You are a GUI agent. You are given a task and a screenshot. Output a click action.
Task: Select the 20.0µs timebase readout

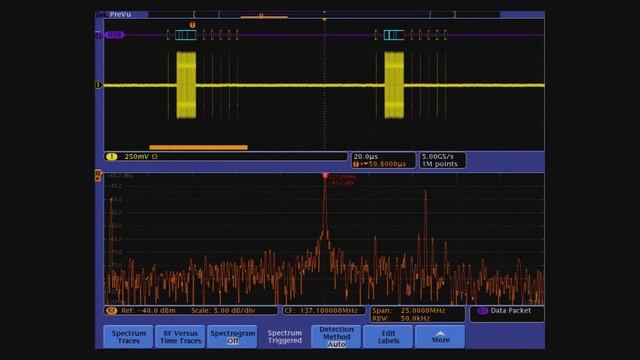pos(366,156)
